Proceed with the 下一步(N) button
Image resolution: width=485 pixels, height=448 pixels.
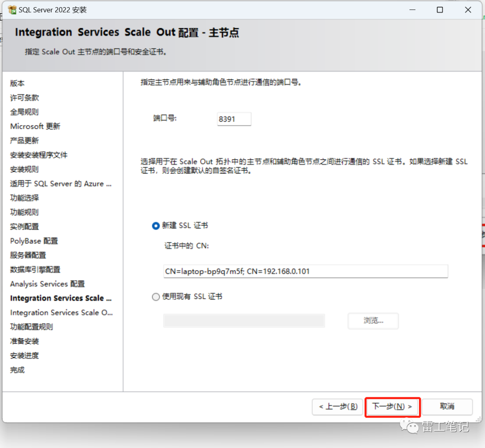(392, 407)
